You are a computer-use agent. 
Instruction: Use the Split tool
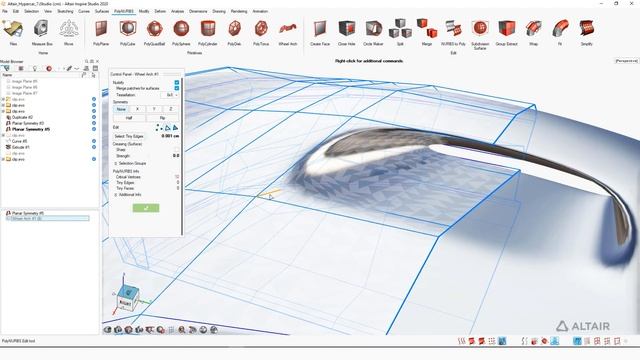400,33
